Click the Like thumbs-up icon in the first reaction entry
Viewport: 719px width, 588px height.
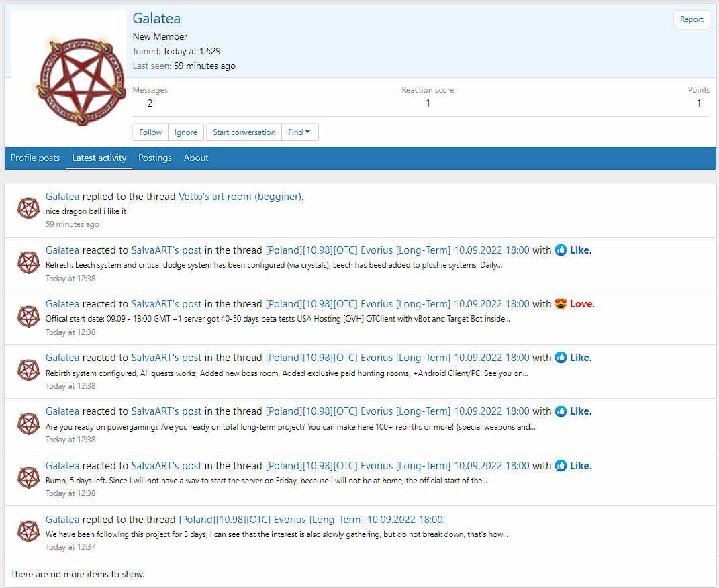(x=561, y=250)
